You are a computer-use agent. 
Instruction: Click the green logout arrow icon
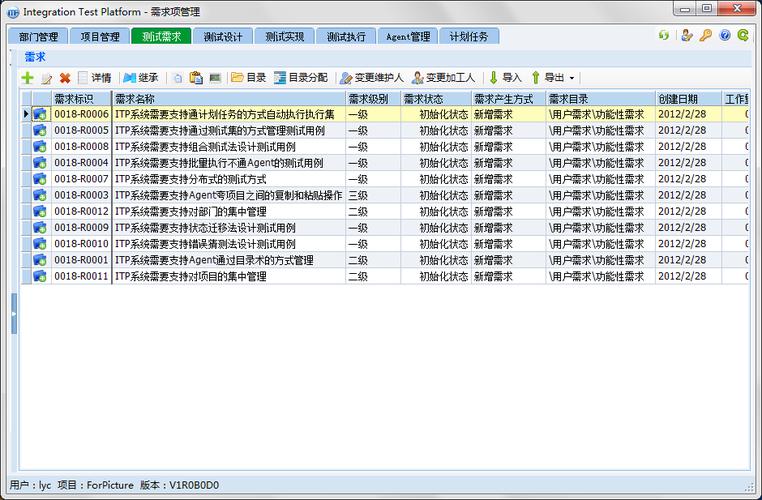(743, 35)
